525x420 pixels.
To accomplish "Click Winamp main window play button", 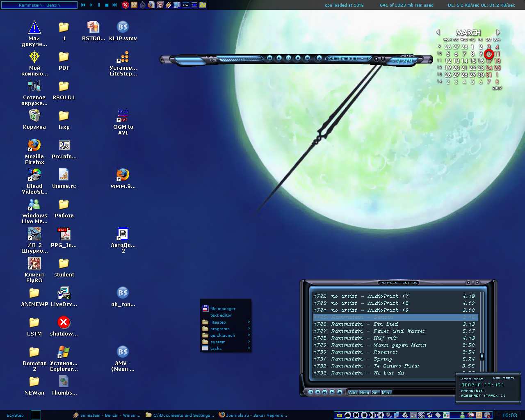I will point(279,58).
